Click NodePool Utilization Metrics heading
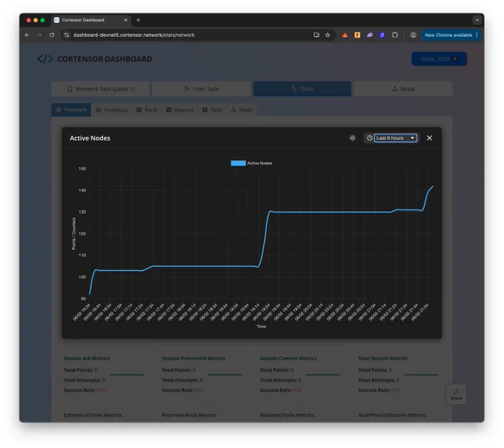 click(x=392, y=415)
